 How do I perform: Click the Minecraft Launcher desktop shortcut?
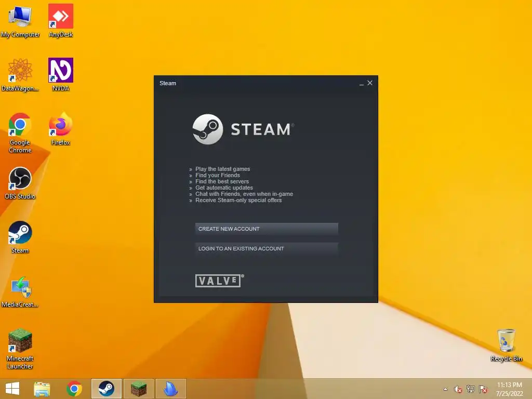(20, 349)
